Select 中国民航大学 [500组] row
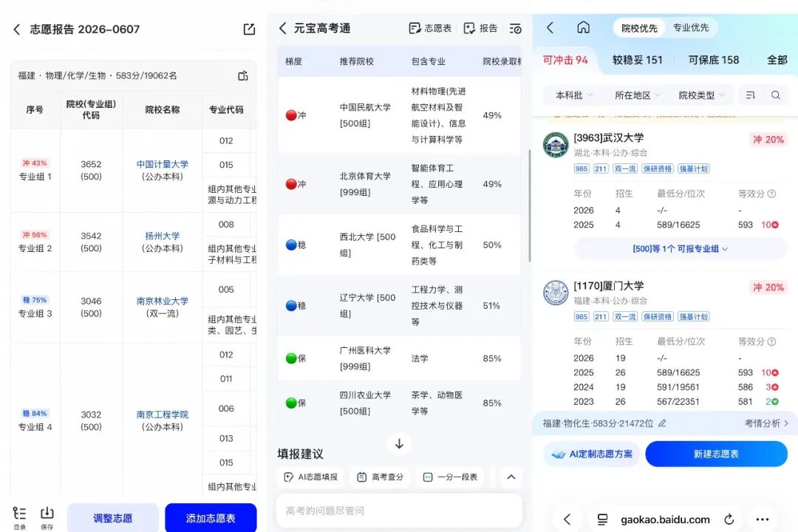This screenshot has height=532, width=798. click(x=399, y=115)
